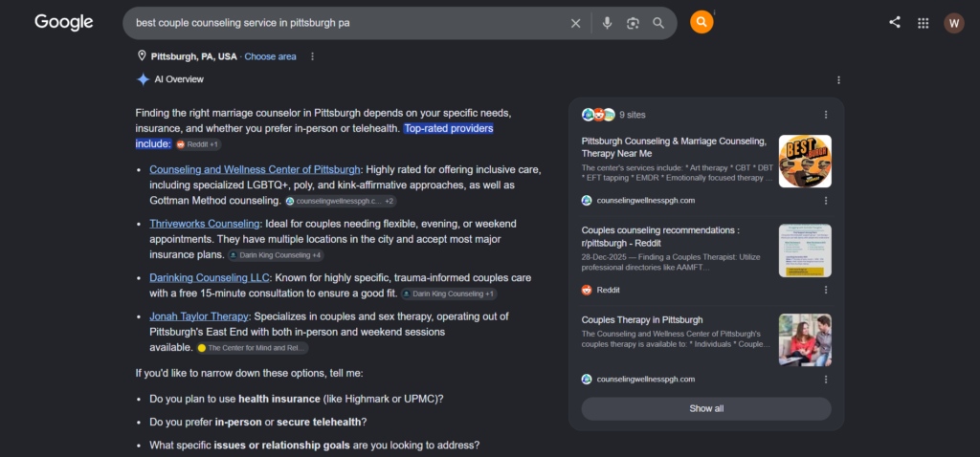
Task: Click The Center for Mind and Rel... chip
Action: click(252, 348)
